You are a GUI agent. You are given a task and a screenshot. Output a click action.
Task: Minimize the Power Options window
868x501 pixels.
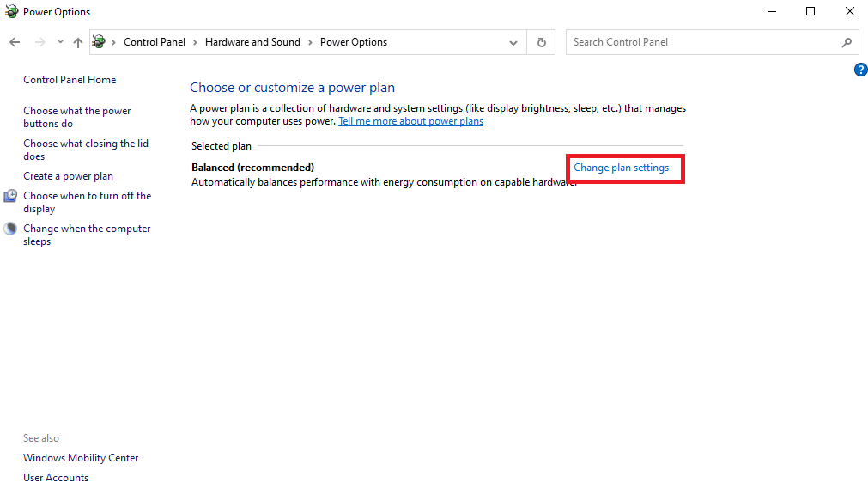(x=772, y=12)
